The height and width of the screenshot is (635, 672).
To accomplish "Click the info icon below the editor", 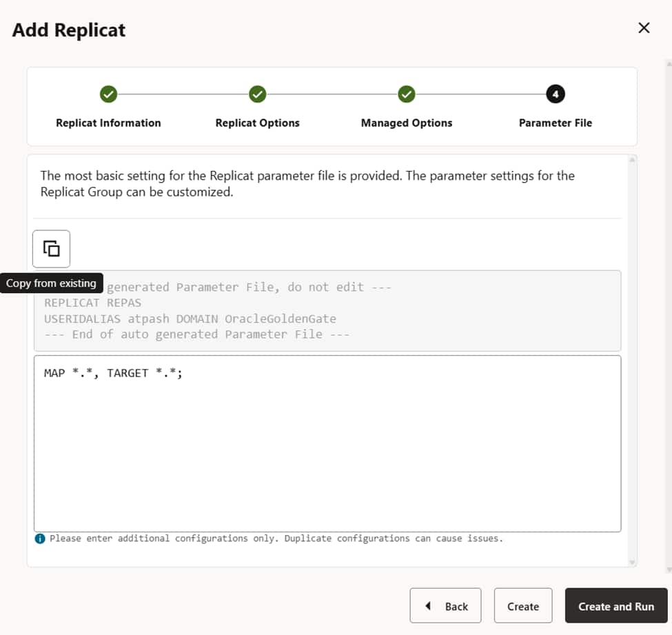I will click(40, 538).
